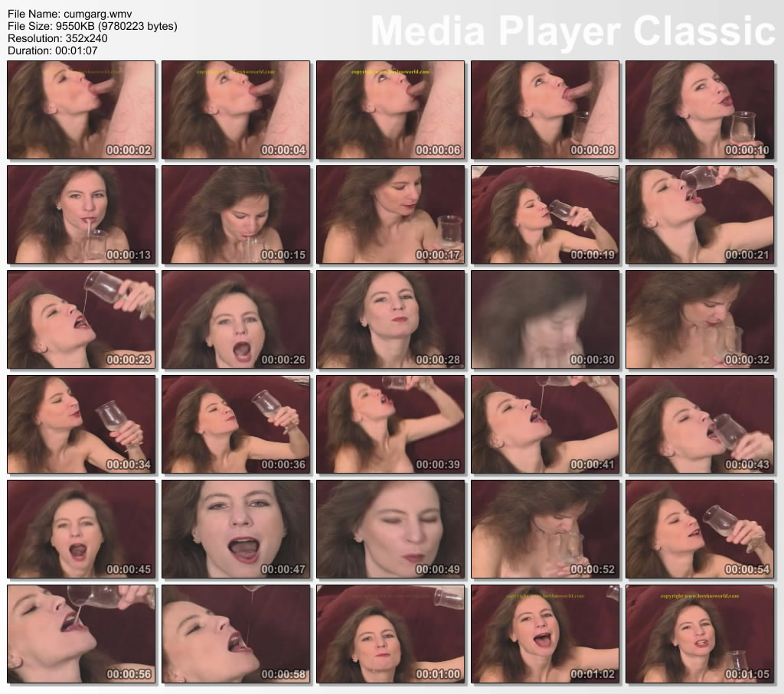The image size is (784, 694).
Task: Click the thumbnail labeled 00:00:21
Action: coord(700,215)
